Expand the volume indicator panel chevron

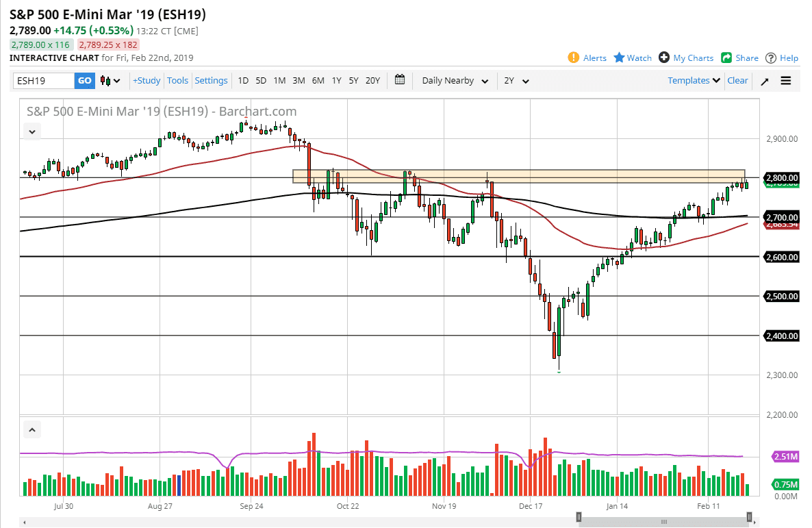click(31, 429)
